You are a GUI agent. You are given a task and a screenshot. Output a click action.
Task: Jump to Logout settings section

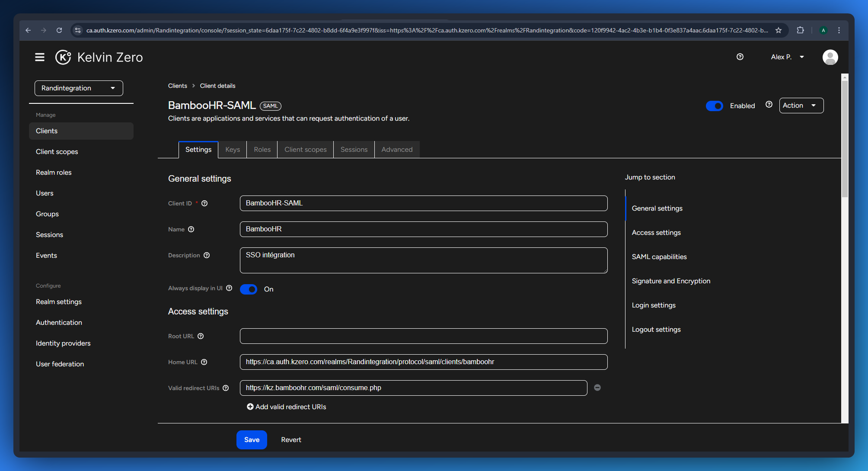656,330
